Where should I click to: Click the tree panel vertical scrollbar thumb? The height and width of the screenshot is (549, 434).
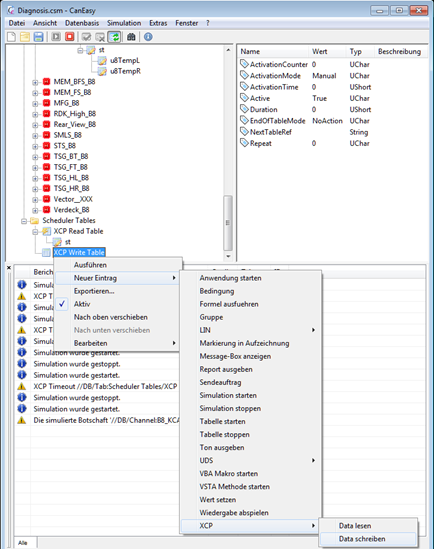[228, 223]
